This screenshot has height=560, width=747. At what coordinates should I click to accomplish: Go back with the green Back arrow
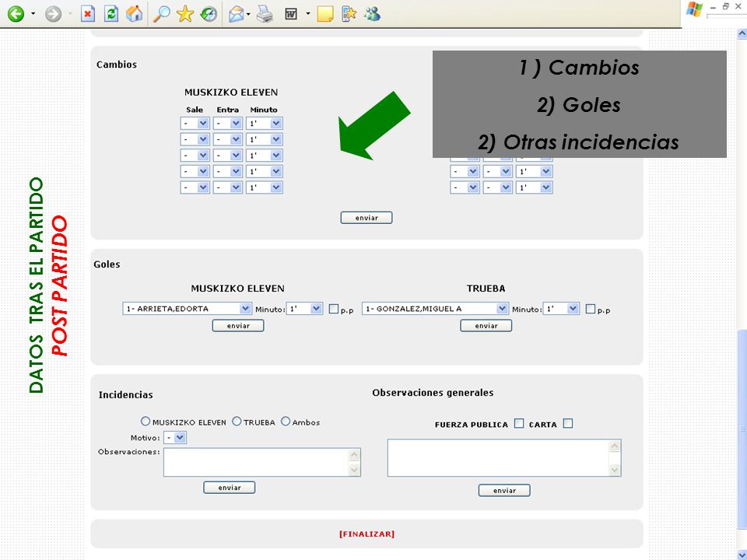[16, 14]
